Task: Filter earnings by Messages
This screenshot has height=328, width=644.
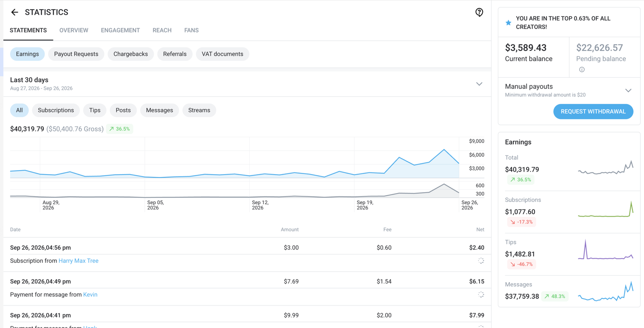Action: point(159,110)
